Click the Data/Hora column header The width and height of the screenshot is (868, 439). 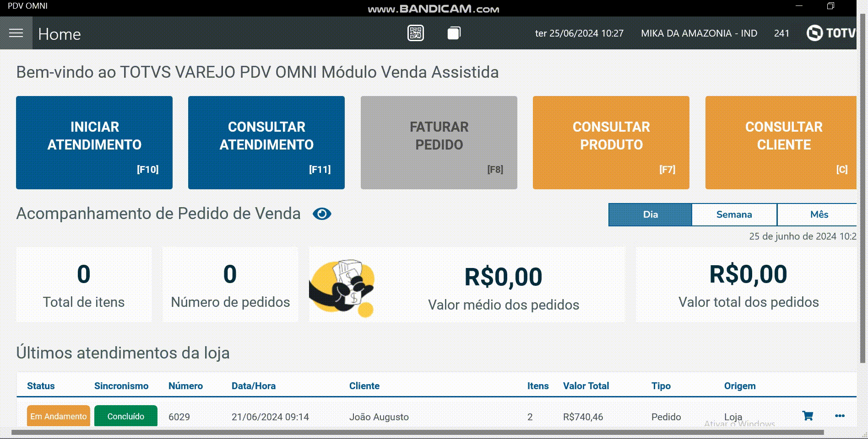(254, 386)
